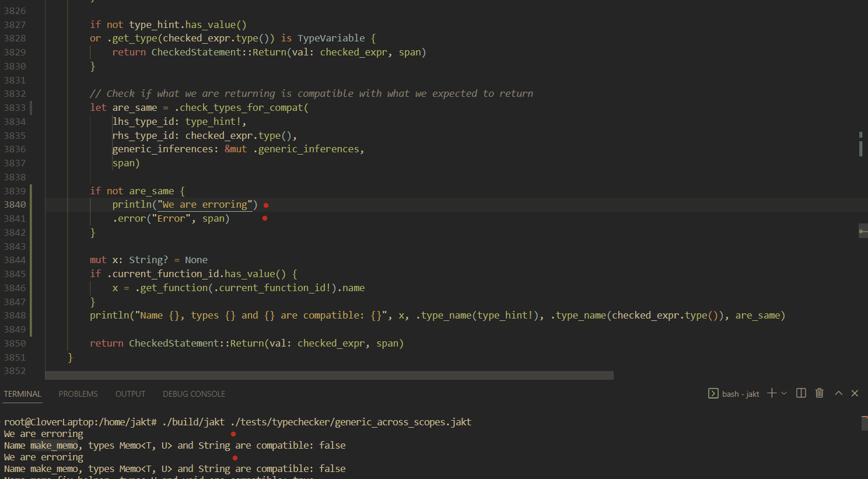Open the PROBLEMS panel tab

[x=78, y=394]
